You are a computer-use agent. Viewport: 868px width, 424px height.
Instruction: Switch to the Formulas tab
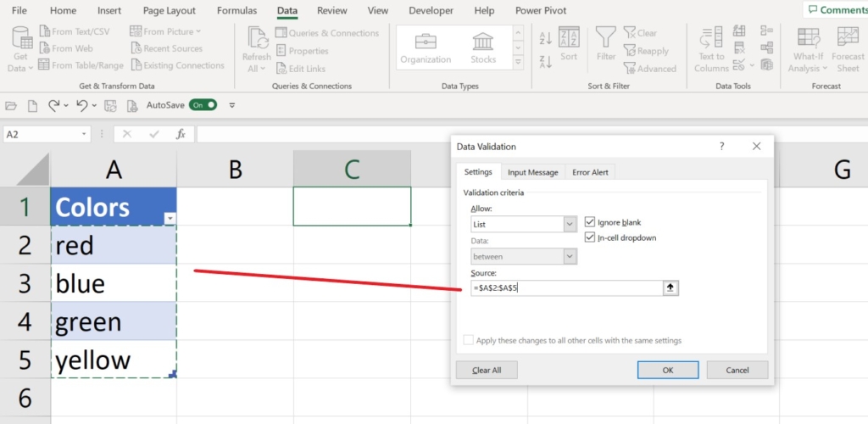[237, 10]
